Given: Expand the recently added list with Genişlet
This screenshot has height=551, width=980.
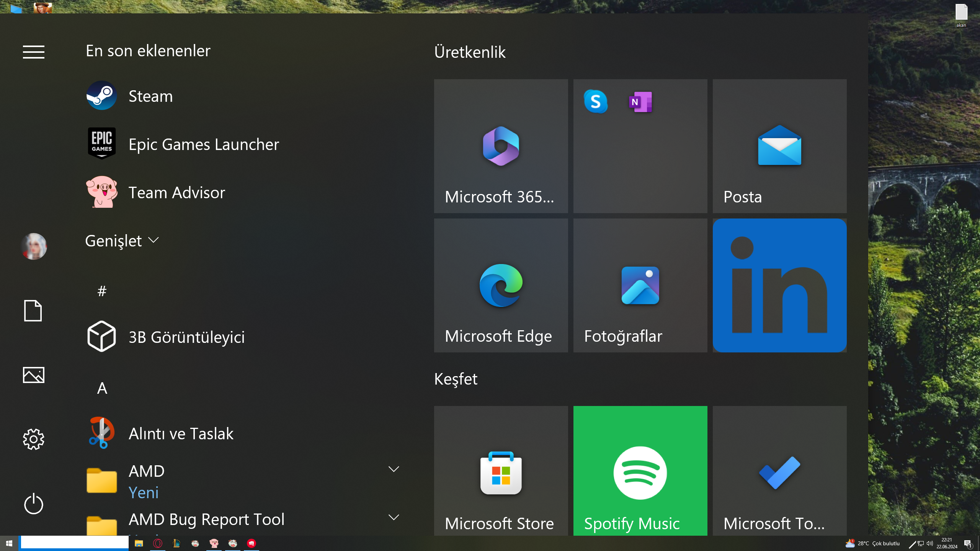Looking at the screenshot, I should [x=122, y=241].
